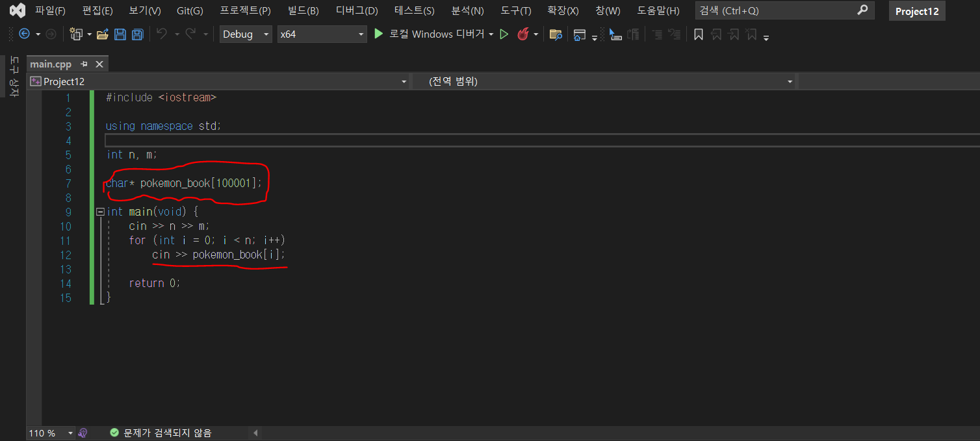Screen dimensions: 980x441
Task: Click the Visual Studio logo icon
Action: tap(18, 10)
